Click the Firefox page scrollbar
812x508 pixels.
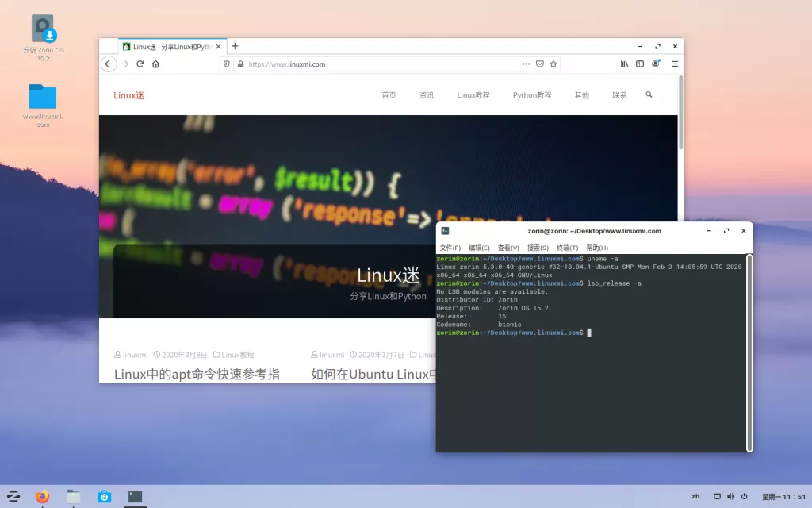pyautogui.click(x=680, y=113)
